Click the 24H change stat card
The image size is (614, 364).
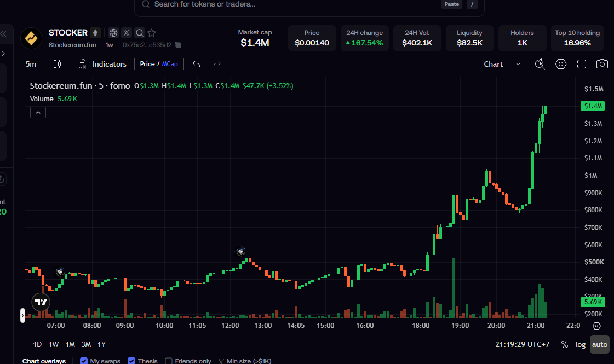(365, 38)
